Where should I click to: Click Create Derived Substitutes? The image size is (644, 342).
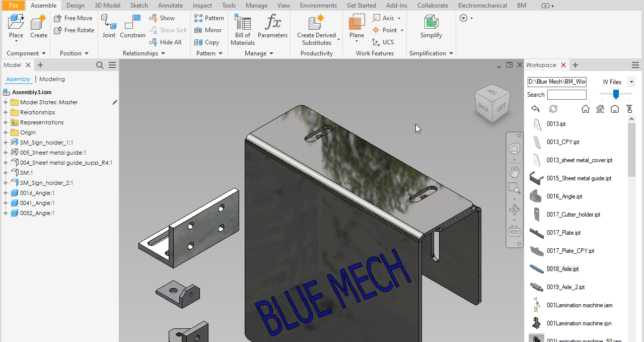pyautogui.click(x=317, y=30)
